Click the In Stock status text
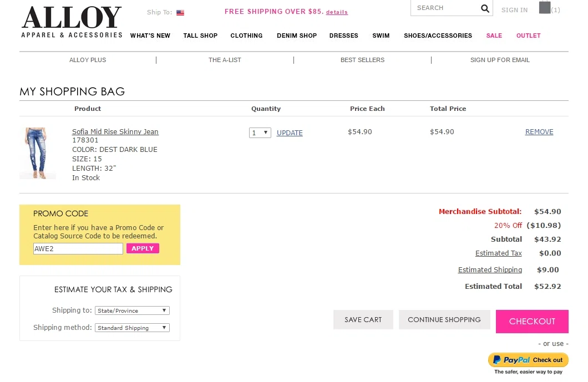This screenshot has height=382, width=588. [86, 177]
